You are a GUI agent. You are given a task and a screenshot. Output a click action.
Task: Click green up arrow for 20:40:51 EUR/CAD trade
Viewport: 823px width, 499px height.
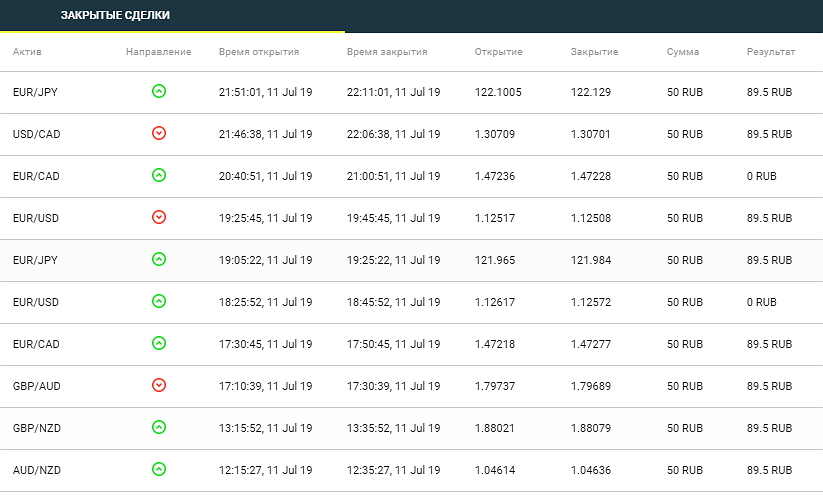pos(159,175)
